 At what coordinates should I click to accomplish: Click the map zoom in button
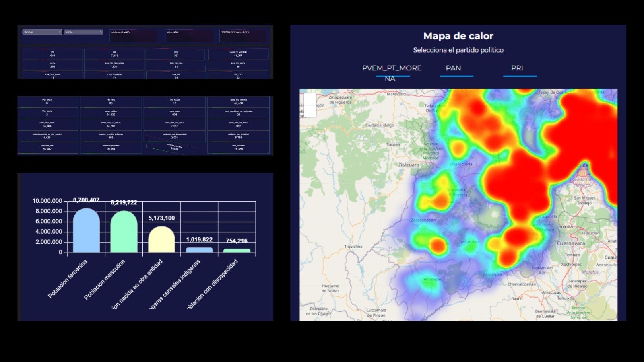pos(310,99)
